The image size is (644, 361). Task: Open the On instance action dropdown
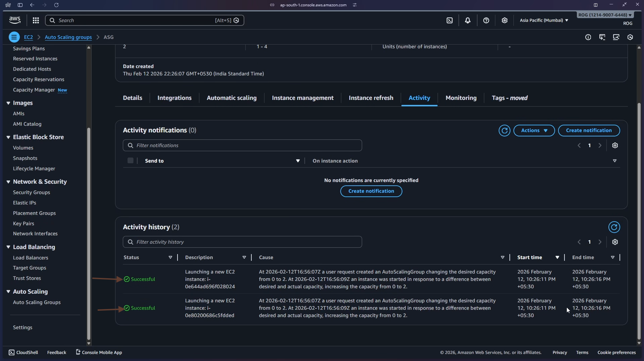click(x=615, y=161)
